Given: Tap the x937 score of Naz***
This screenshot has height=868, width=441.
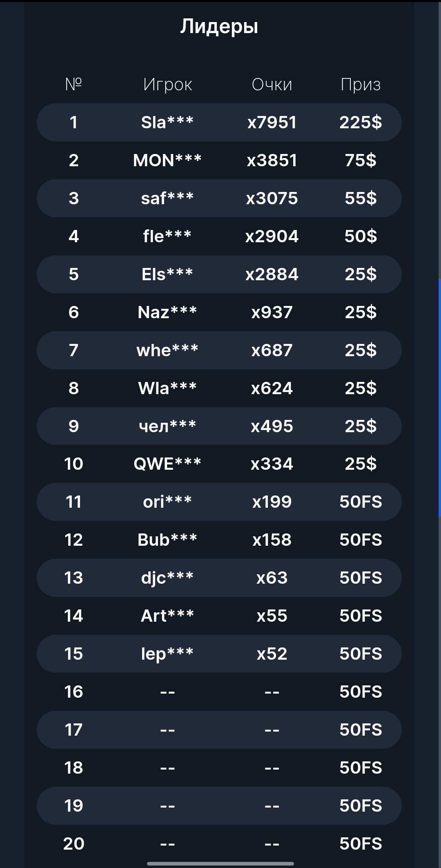Looking at the screenshot, I should click(x=272, y=312).
